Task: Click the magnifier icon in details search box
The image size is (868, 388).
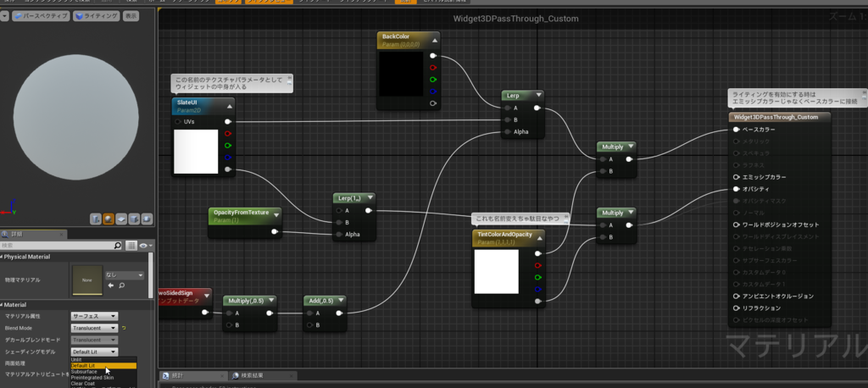Action: click(x=117, y=245)
